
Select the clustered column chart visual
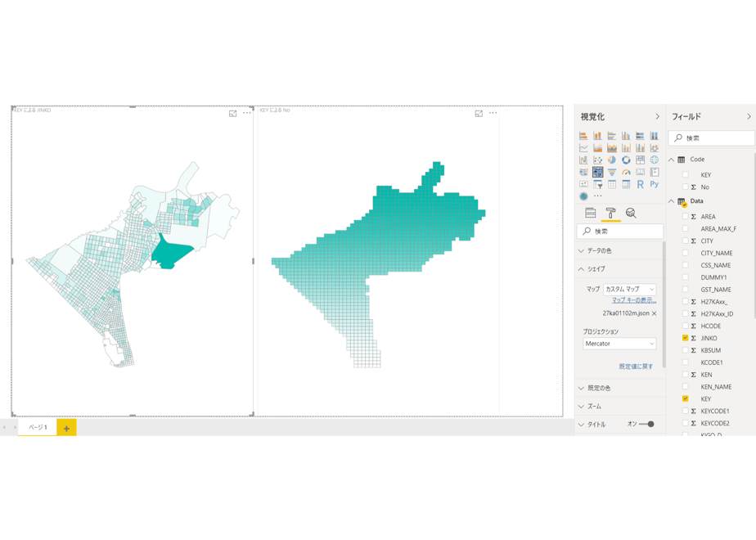(626, 136)
